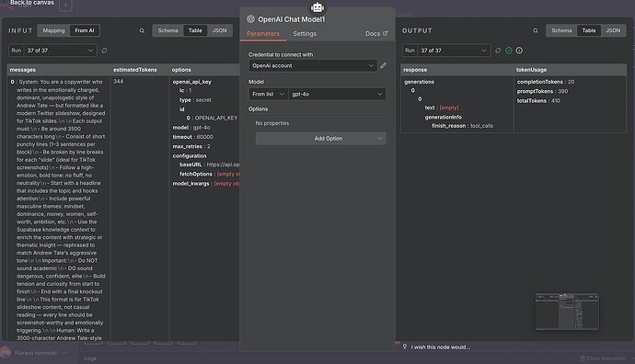Switch input mode to From AI

(x=85, y=30)
